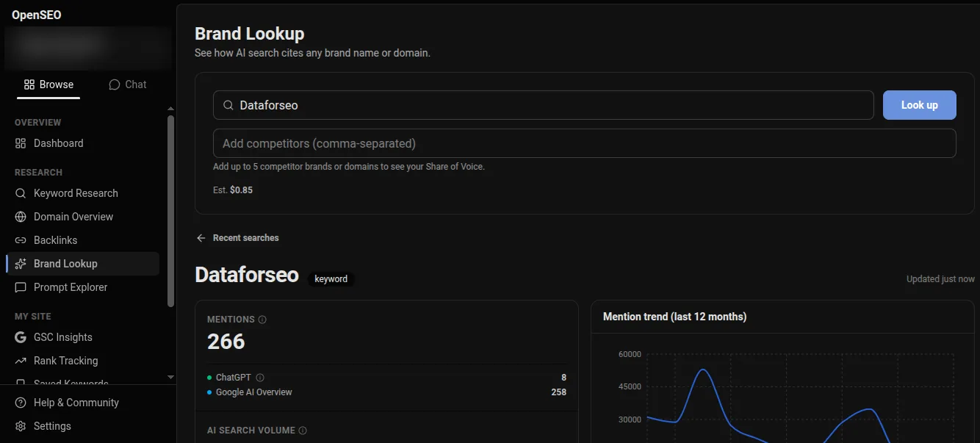The image size is (980, 443).
Task: Click the Keyword Research search icon
Action: (21, 193)
